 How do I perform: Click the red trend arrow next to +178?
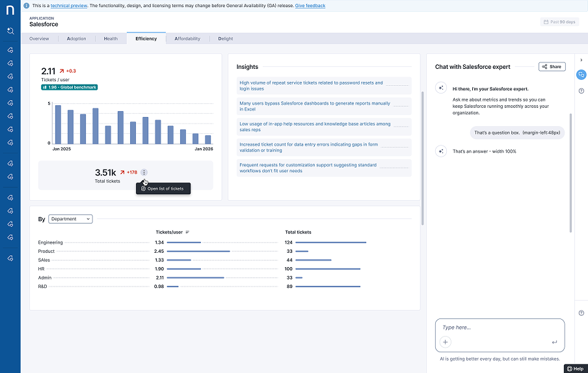pos(122,172)
